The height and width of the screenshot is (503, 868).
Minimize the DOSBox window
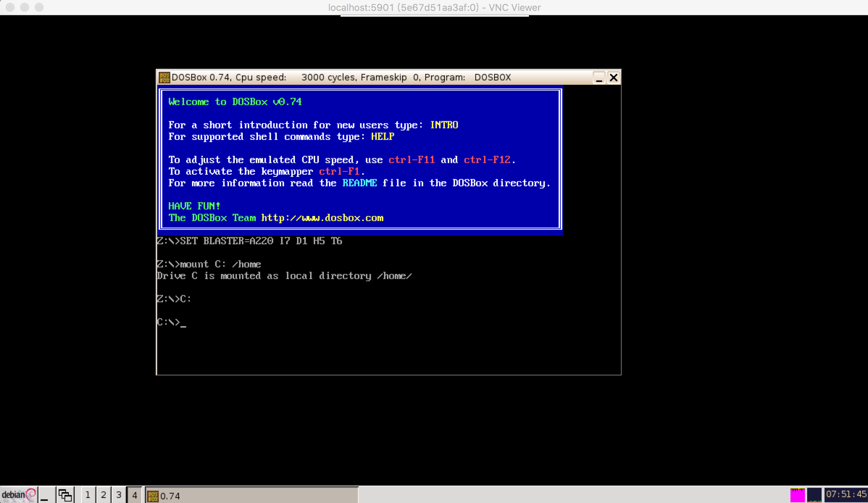[x=599, y=78]
